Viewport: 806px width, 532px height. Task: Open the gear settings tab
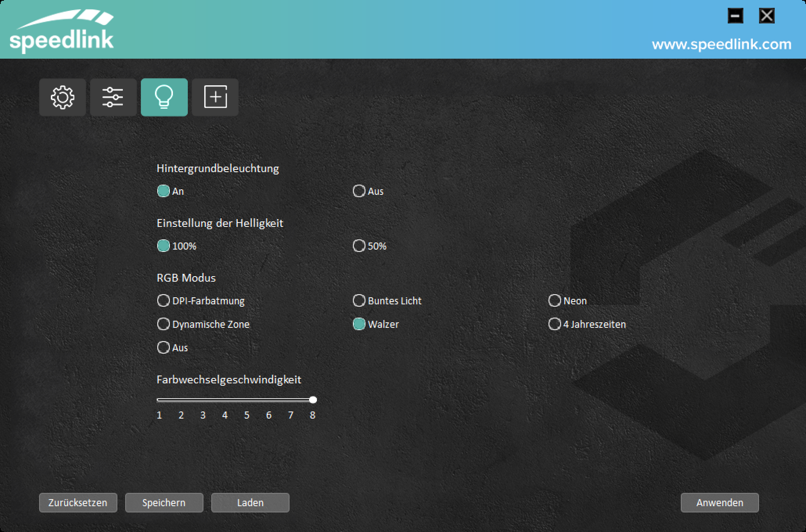[x=63, y=97]
